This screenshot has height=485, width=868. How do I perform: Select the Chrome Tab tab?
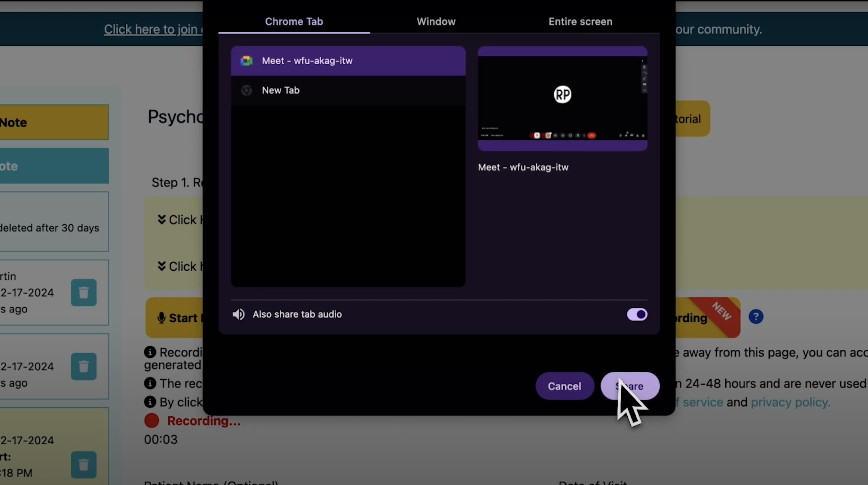coord(294,22)
